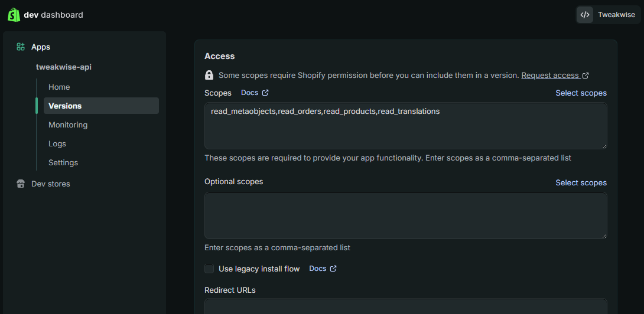Click the external link icon after Request access
This screenshot has width=644, height=314.
pos(586,76)
